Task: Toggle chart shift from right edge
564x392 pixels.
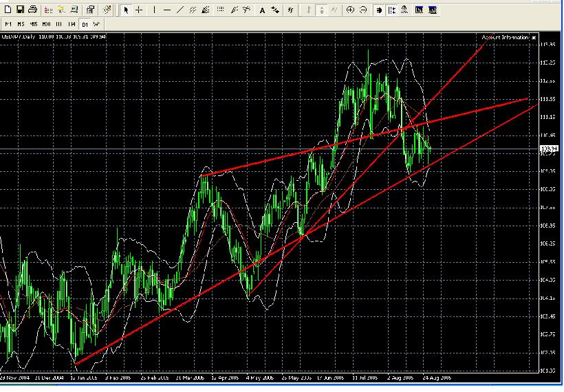Action: pos(392,10)
